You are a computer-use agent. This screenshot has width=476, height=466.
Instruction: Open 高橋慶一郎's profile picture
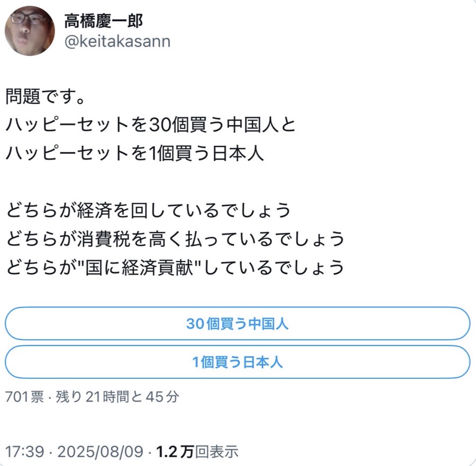coord(29,31)
